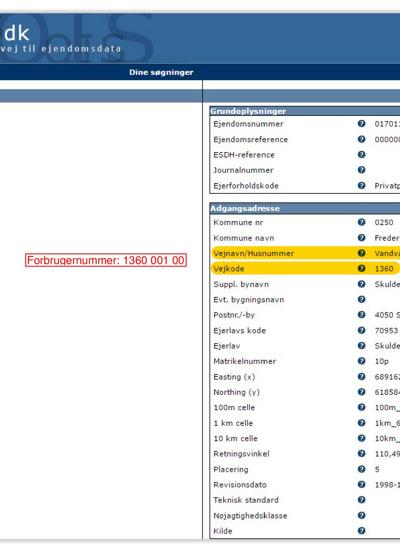The image size is (400, 550).
Task: Click help icon for Easting (x)
Action: pos(361,376)
